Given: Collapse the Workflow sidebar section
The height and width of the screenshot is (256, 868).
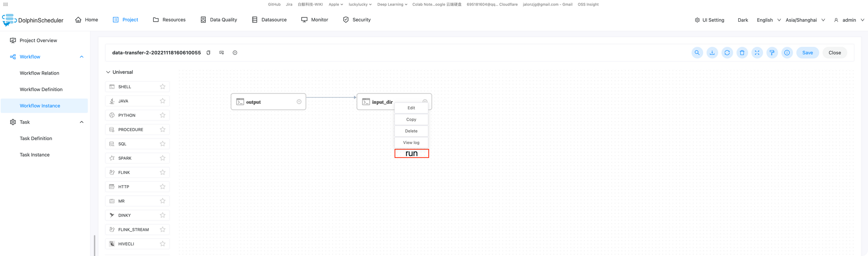Looking at the screenshot, I should [x=82, y=57].
